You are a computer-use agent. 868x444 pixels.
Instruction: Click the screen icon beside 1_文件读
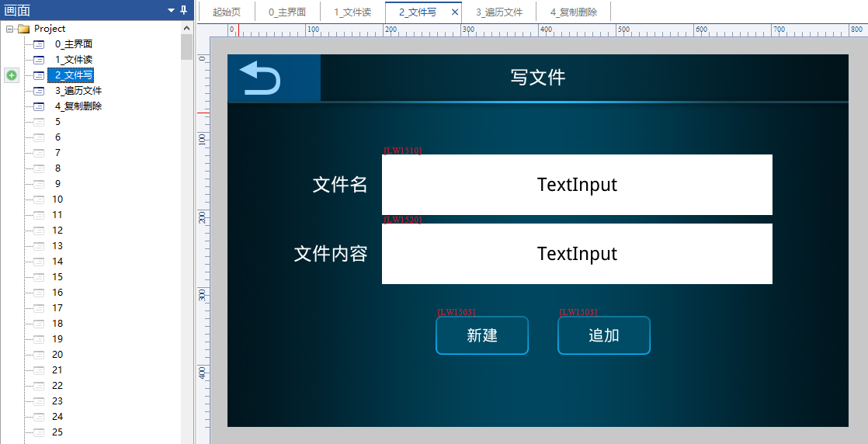tap(39, 60)
